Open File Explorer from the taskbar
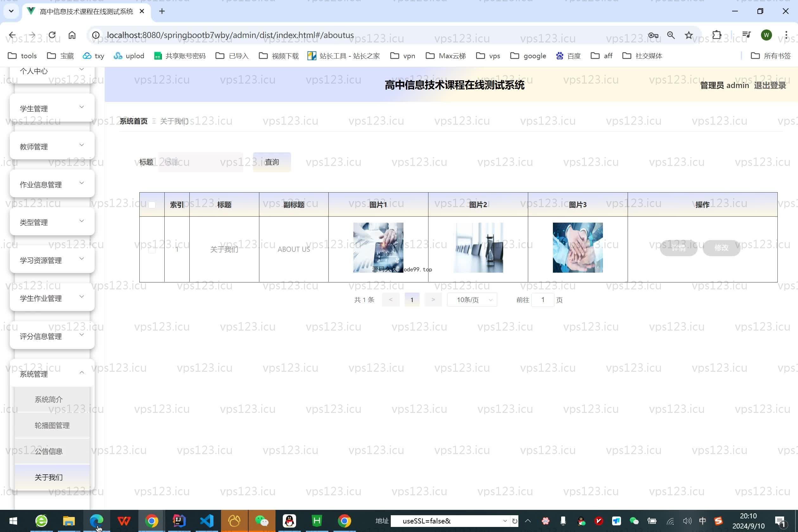This screenshot has width=798, height=532. coord(69,521)
